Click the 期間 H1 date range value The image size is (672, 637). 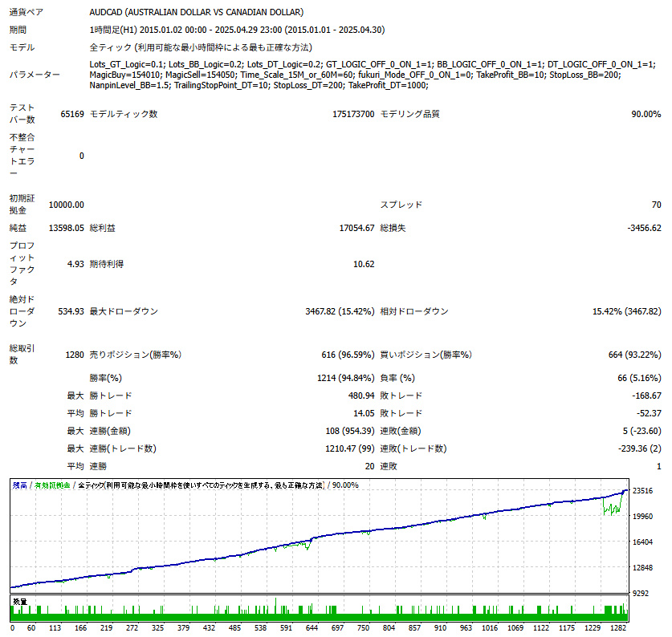click(237, 30)
